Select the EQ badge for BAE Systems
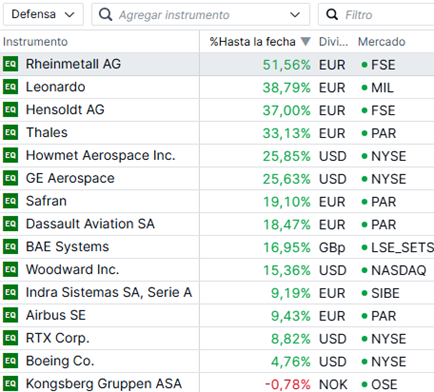Image resolution: width=434 pixels, height=392 pixels. click(x=10, y=247)
